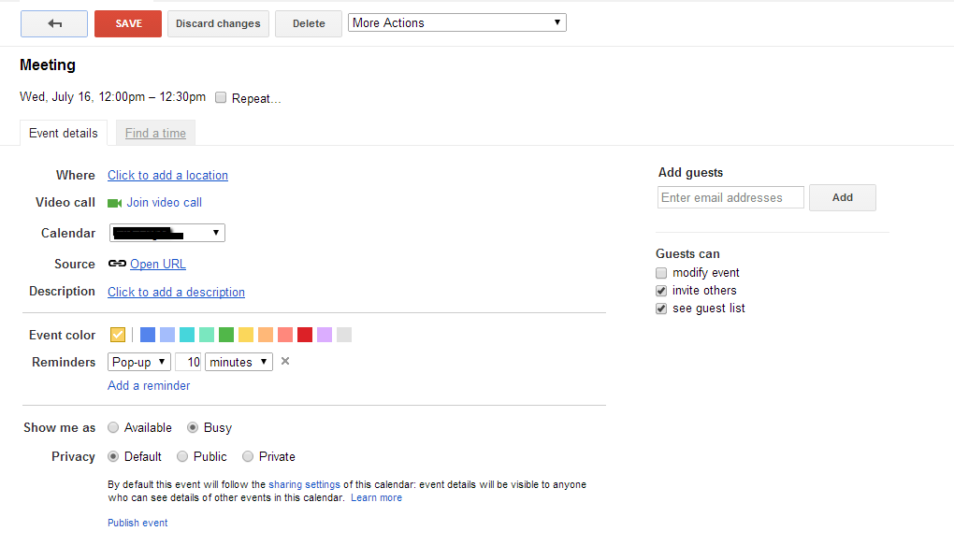Image resolution: width=954 pixels, height=560 pixels.
Task: Click the guest email addresses field
Action: click(730, 197)
